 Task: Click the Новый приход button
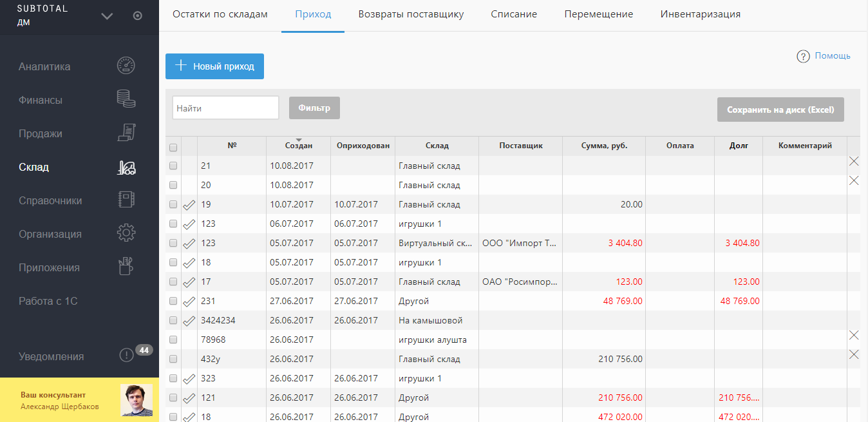(x=214, y=66)
